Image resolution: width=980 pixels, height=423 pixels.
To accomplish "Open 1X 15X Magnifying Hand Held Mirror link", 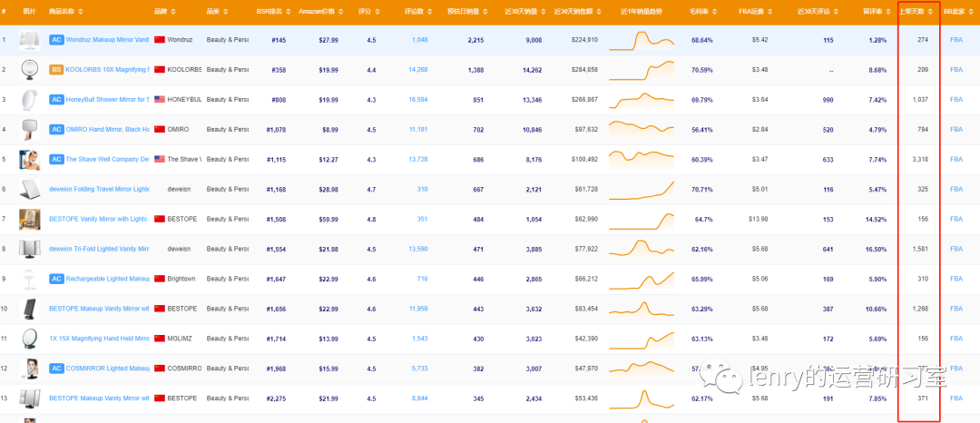I will point(99,339).
